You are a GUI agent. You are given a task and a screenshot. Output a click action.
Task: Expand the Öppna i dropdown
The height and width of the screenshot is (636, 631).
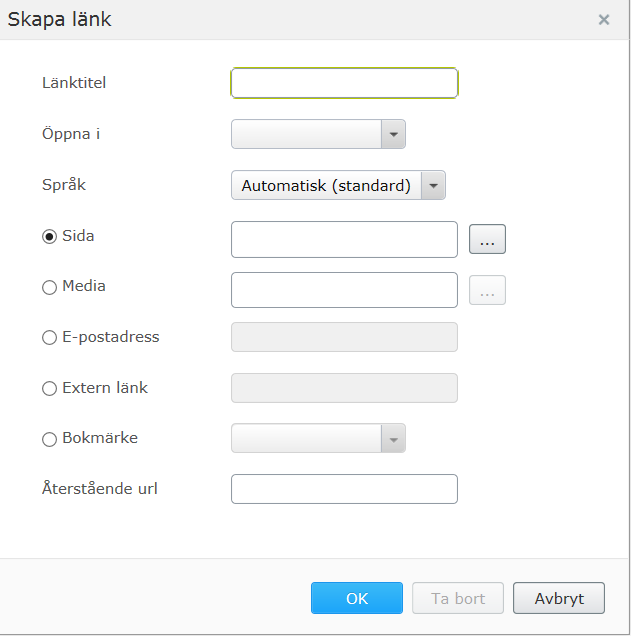pyautogui.click(x=393, y=134)
